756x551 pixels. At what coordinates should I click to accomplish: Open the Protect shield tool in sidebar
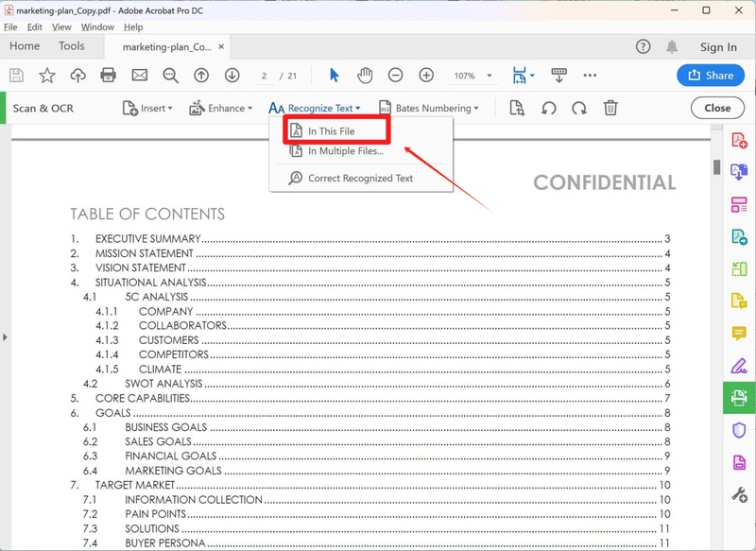pos(739,430)
